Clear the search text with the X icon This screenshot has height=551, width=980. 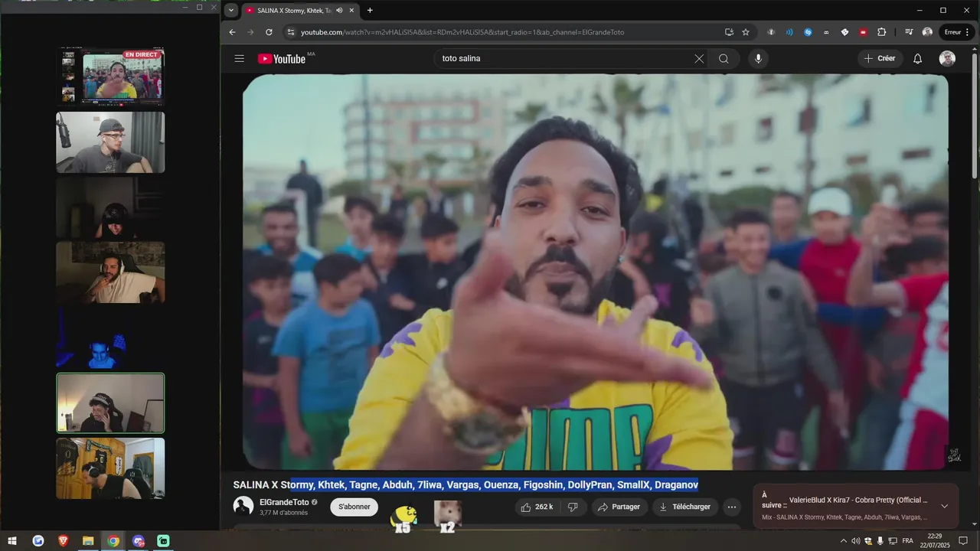[699, 59]
